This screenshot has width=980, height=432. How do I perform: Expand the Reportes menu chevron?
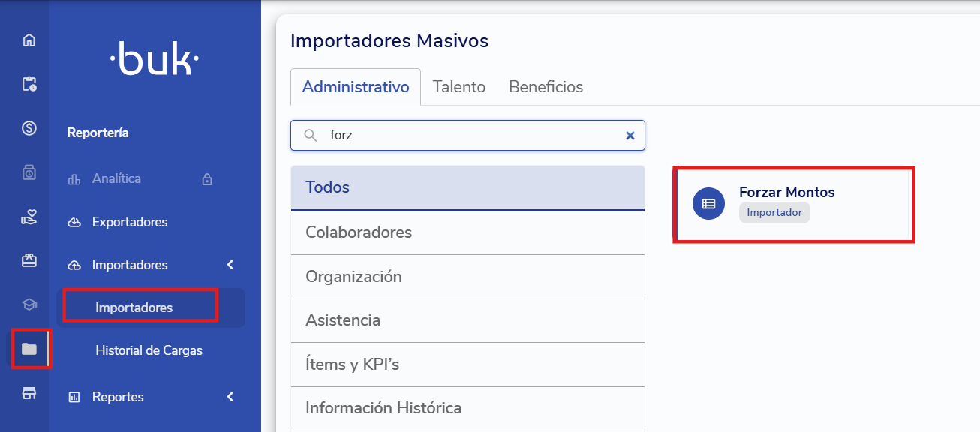[x=230, y=397]
